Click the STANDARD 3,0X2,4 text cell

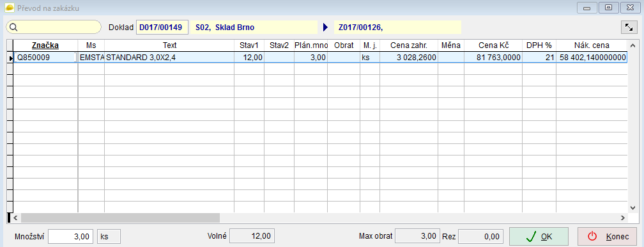click(169, 58)
